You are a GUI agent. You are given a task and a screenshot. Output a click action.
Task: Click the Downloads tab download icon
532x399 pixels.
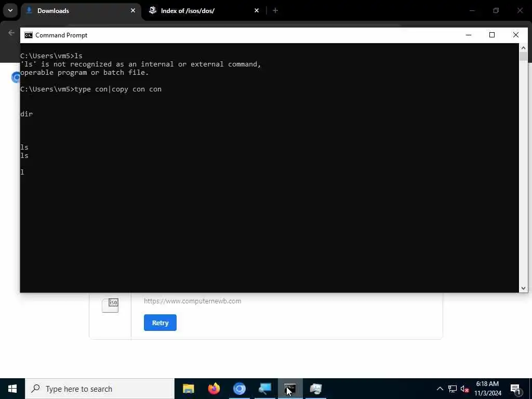pos(29,10)
